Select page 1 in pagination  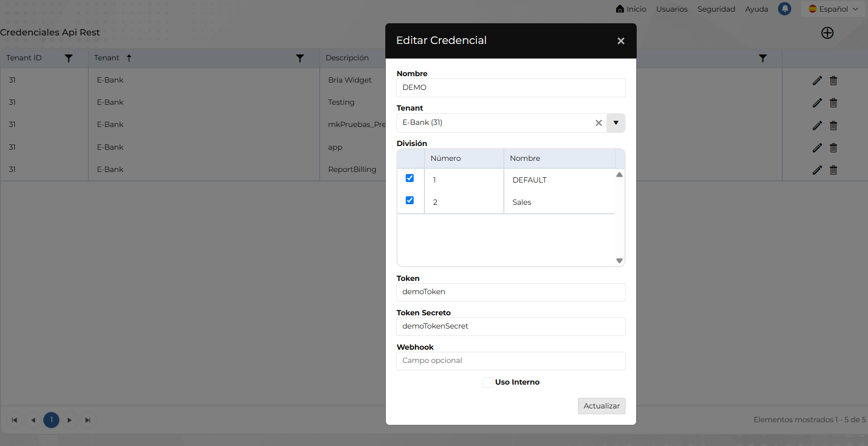point(51,420)
